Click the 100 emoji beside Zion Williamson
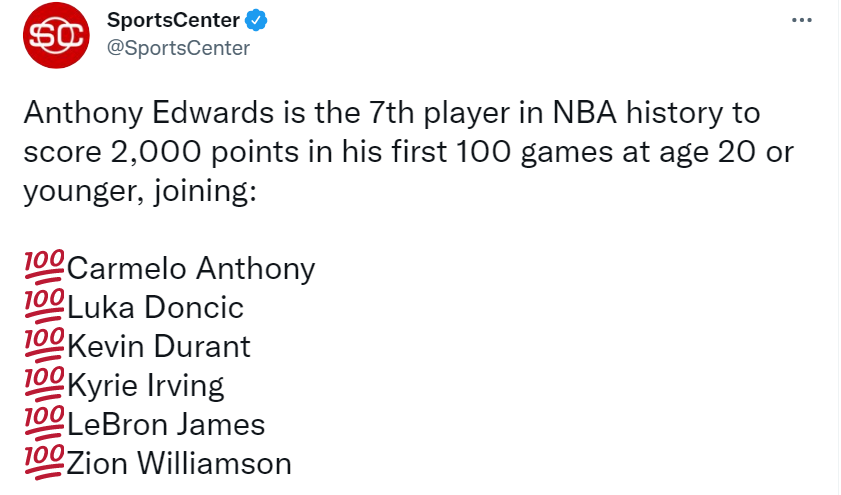 click(x=45, y=461)
